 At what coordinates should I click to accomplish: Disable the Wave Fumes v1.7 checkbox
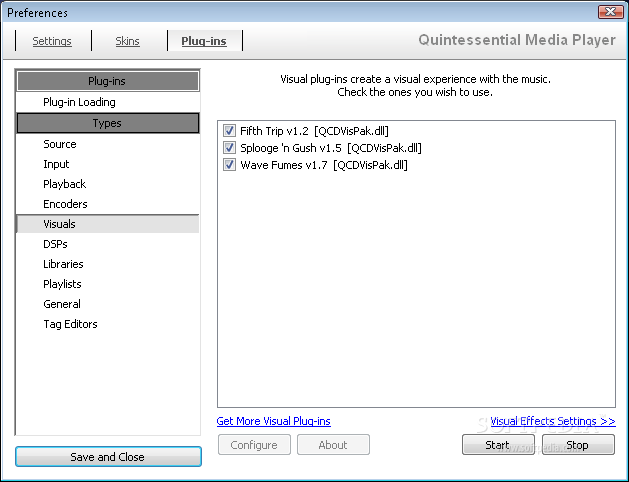tap(229, 165)
